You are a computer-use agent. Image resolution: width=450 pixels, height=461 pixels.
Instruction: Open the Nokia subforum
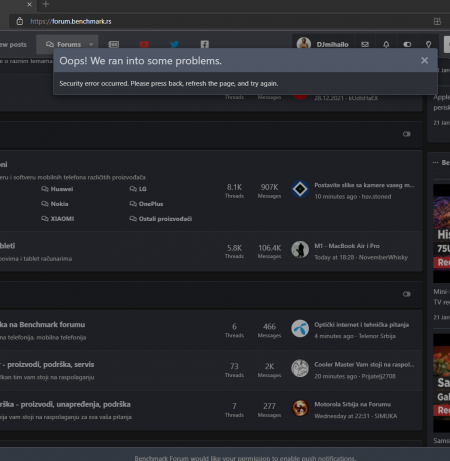tap(59, 204)
